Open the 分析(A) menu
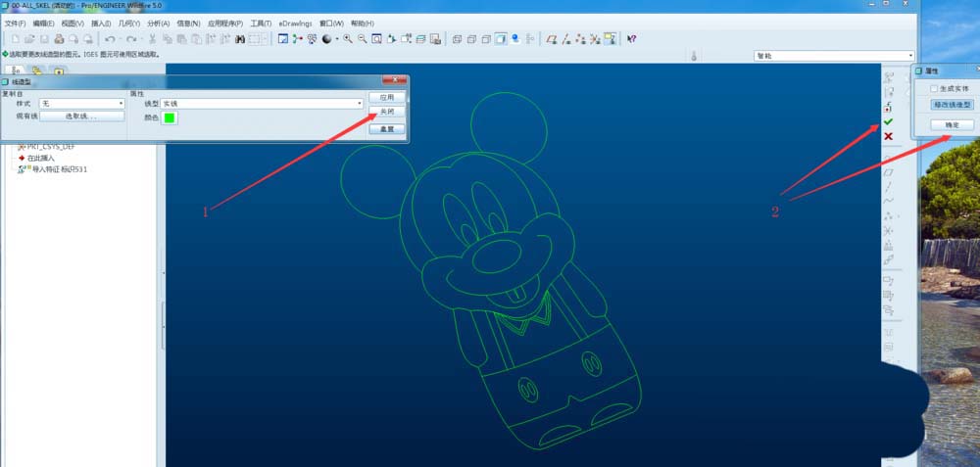This screenshot has height=467, width=980. (158, 23)
